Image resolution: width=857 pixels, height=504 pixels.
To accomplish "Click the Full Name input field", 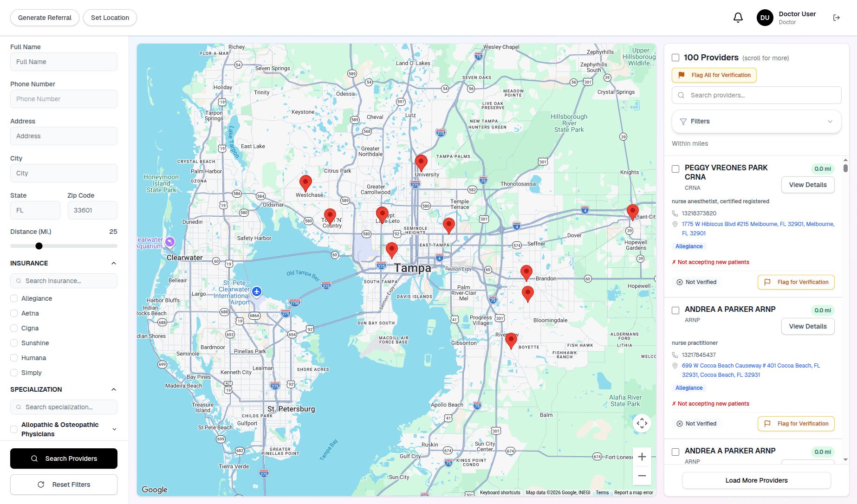I will pyautogui.click(x=64, y=62).
